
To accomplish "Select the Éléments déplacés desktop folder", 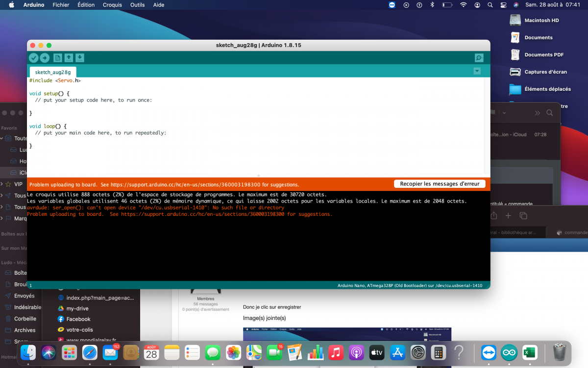I will coord(515,89).
